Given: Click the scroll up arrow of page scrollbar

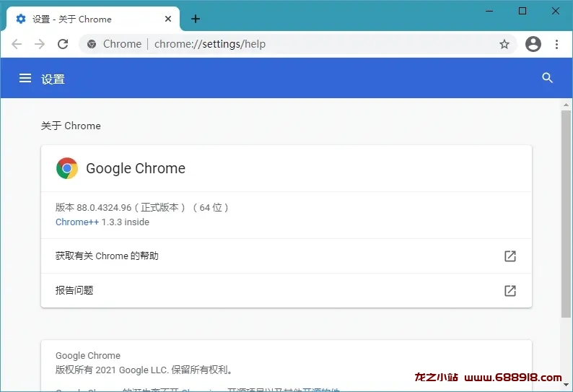Looking at the screenshot, I should pos(566,105).
